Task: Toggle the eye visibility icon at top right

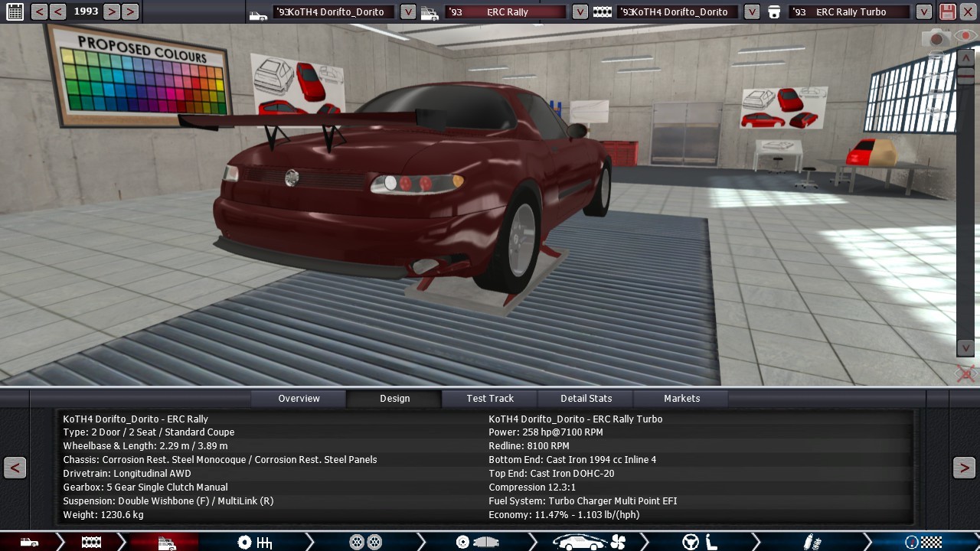Action: [x=965, y=36]
